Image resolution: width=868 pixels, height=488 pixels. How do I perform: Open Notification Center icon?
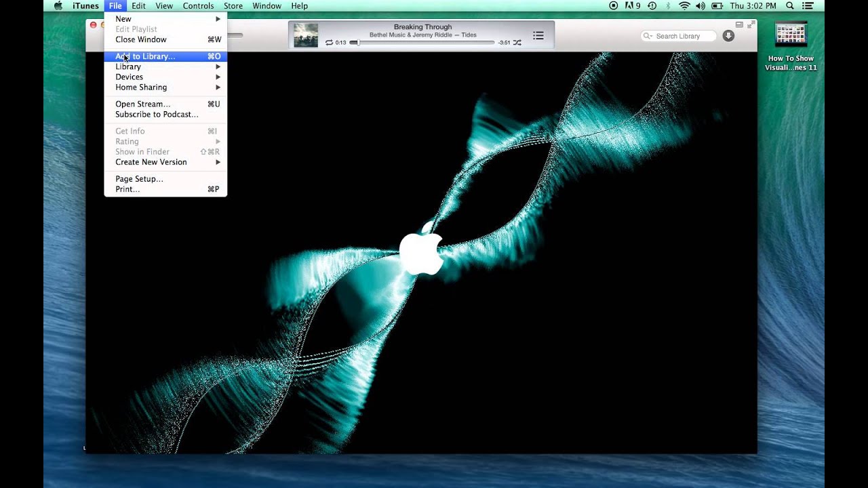808,6
